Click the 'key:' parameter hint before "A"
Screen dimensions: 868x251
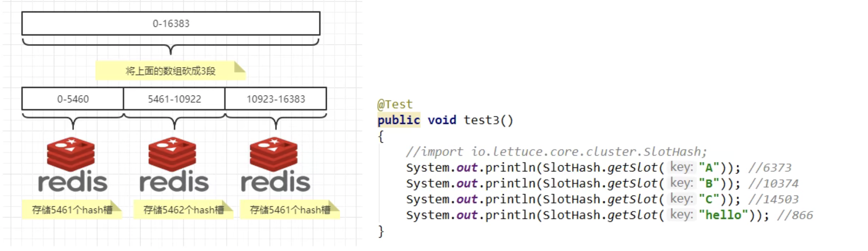681,167
